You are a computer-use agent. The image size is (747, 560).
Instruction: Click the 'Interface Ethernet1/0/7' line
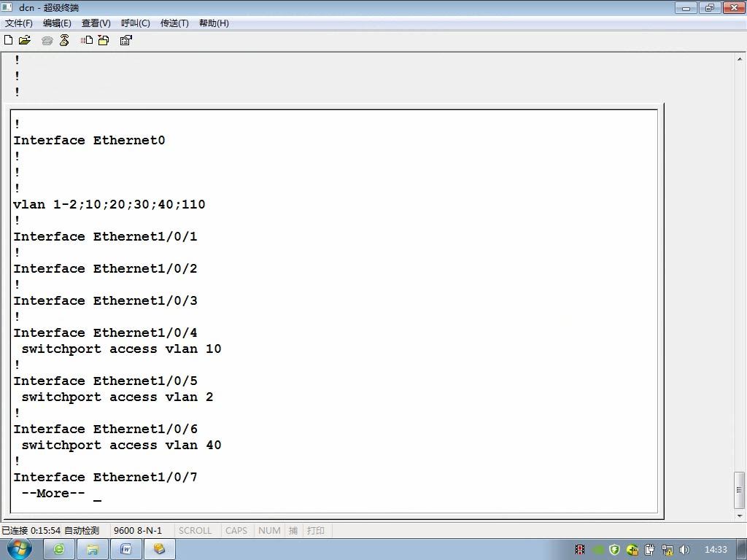click(105, 477)
